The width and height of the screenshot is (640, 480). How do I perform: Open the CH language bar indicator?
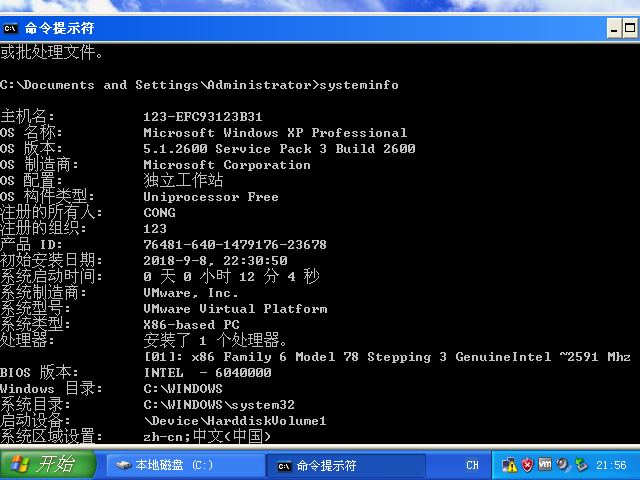point(472,465)
